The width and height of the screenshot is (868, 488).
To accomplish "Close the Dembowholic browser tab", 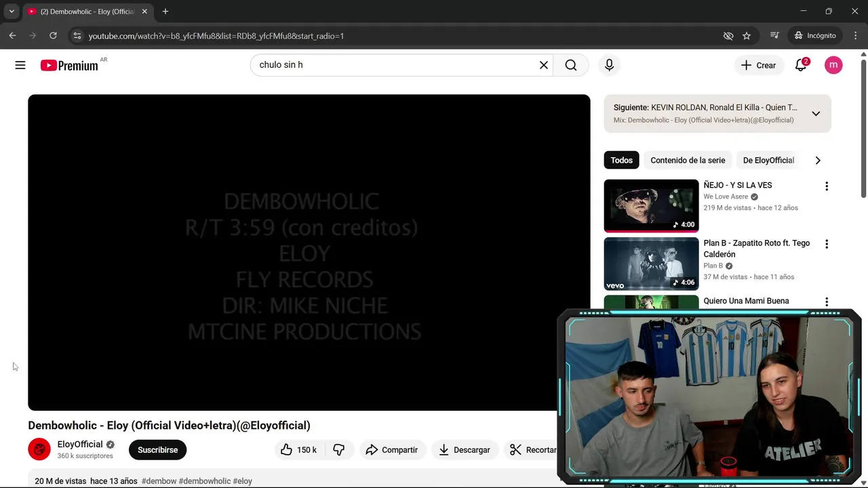I will point(144,12).
